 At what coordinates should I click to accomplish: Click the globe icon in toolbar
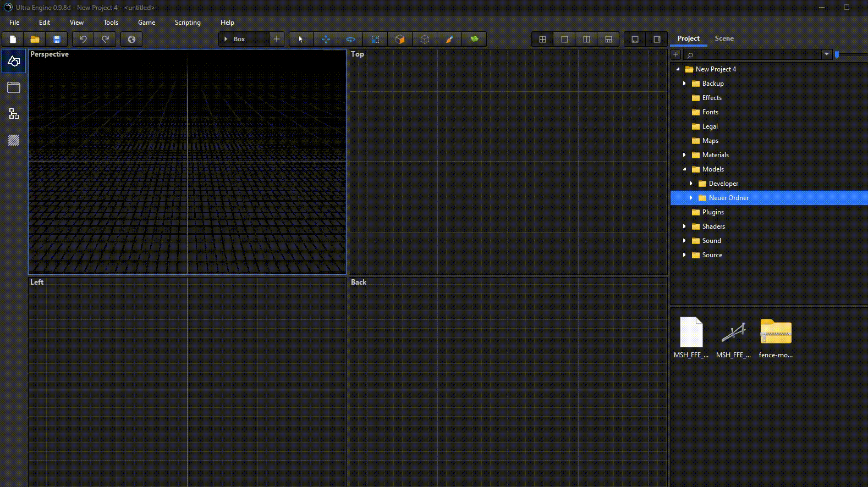coord(131,39)
